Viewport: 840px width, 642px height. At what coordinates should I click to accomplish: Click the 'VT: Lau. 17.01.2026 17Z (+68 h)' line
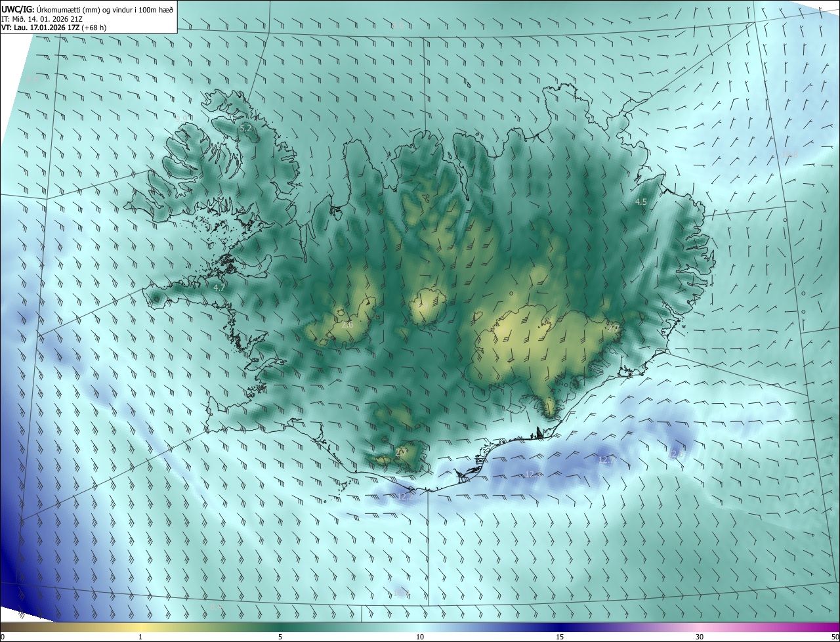[54, 28]
